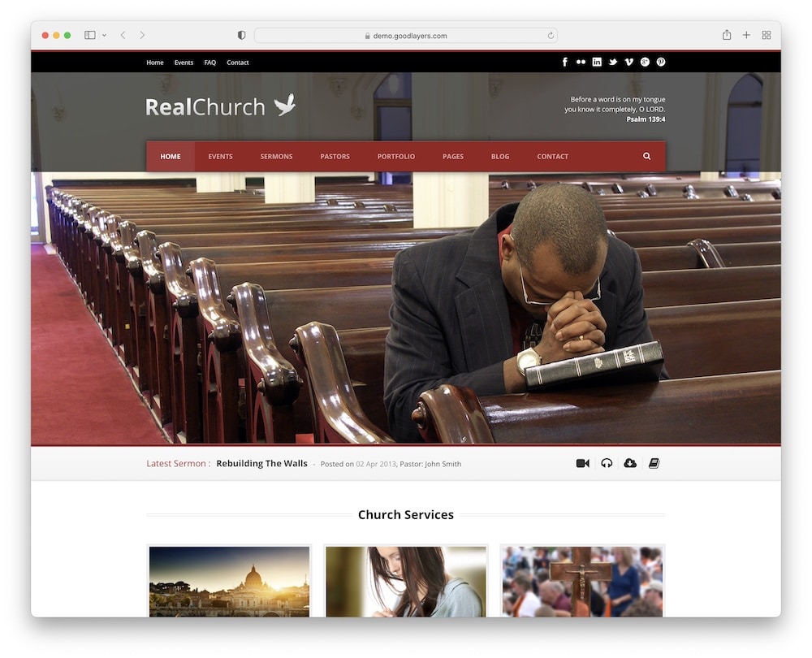Open the praying woman thumbnail
The width and height of the screenshot is (812, 658).
[406, 582]
